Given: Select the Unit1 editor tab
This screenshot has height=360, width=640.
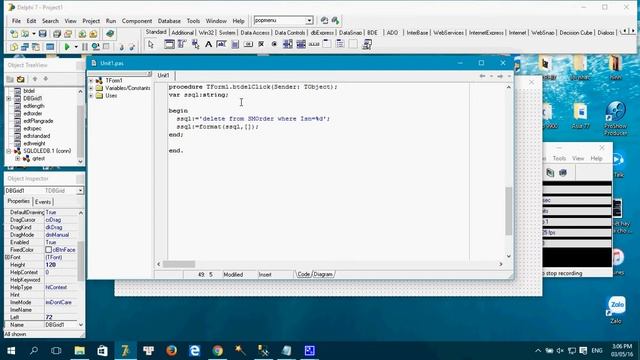Looking at the screenshot, I should coord(163,75).
